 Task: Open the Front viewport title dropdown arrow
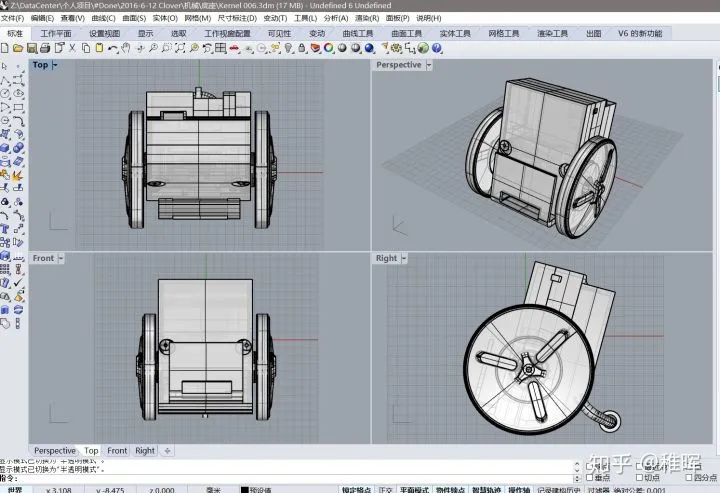(61, 258)
